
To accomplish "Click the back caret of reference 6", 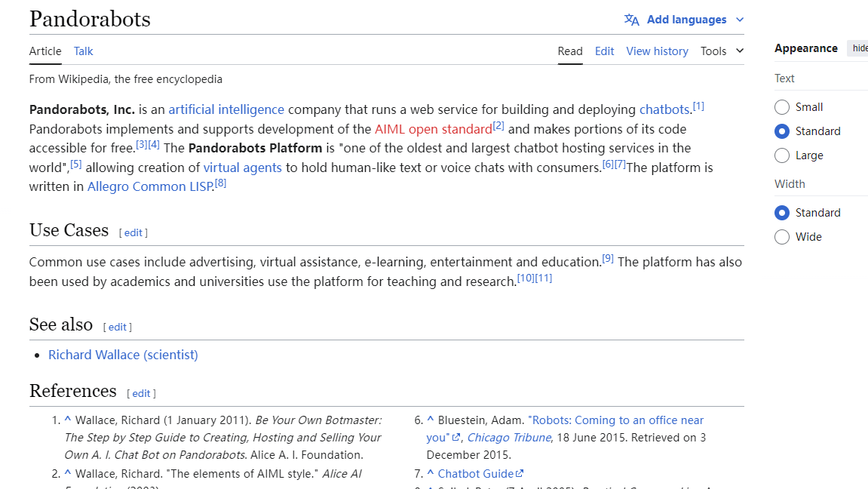I will [430, 420].
